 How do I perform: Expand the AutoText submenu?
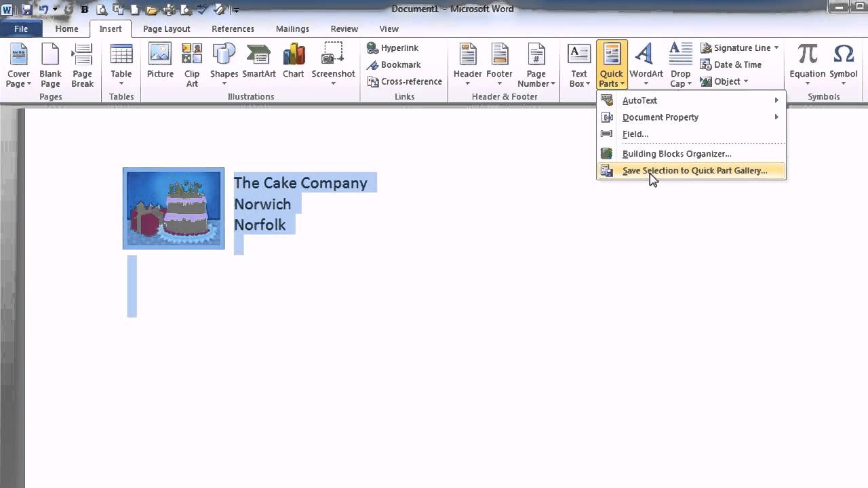pyautogui.click(x=691, y=100)
